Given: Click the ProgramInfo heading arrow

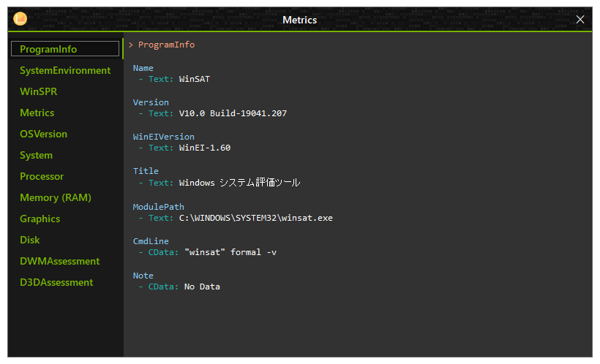Looking at the screenshot, I should [131, 45].
